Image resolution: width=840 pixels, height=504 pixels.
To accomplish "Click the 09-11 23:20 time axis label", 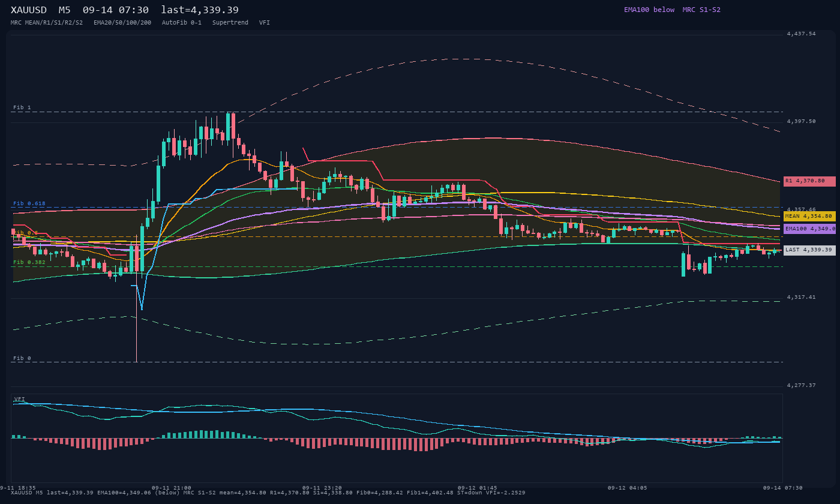I will click(322, 488).
